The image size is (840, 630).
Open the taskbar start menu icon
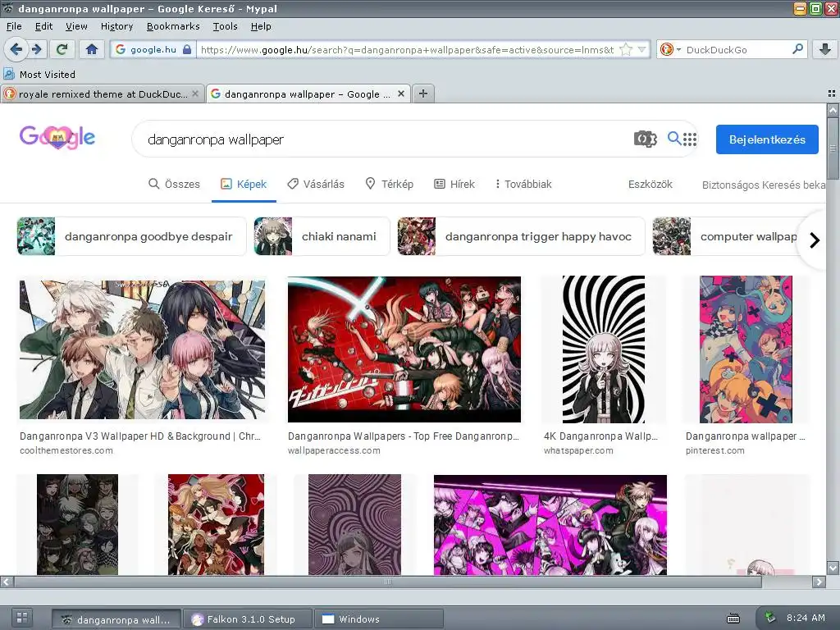[x=22, y=617]
